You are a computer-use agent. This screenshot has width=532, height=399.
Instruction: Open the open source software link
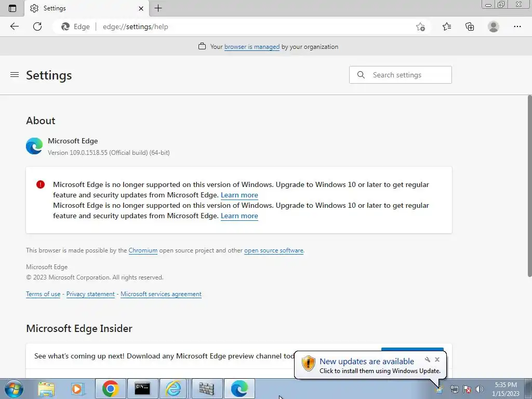coord(273,250)
